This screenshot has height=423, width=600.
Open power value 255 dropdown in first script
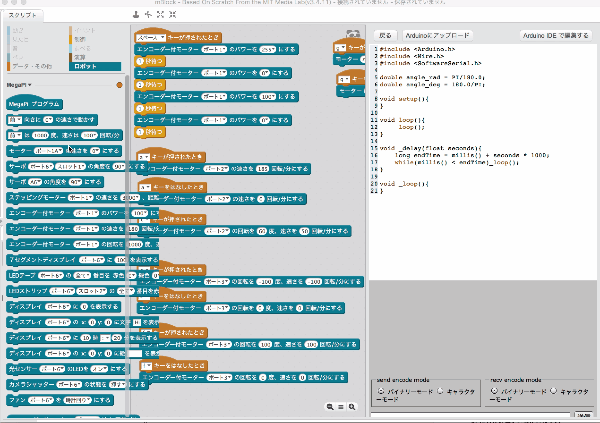pos(268,49)
